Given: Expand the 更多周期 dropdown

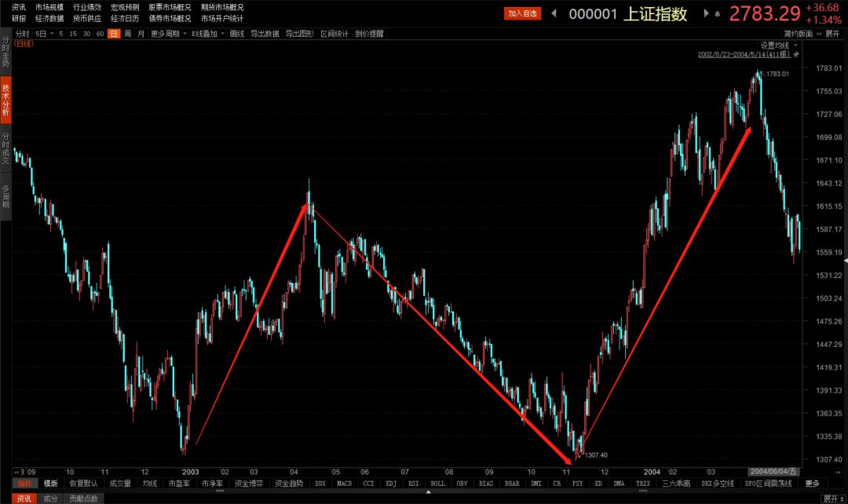Looking at the screenshot, I should (167, 34).
